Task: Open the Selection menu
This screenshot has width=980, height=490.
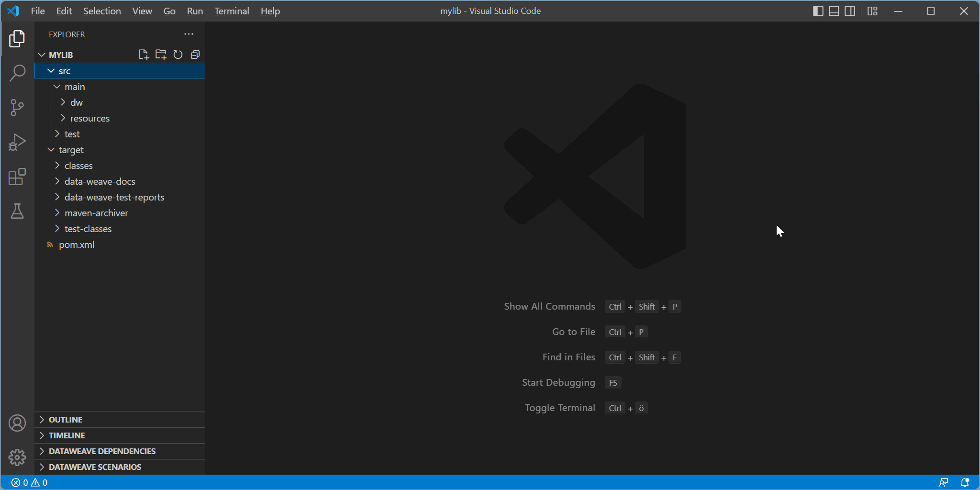Action: coord(102,11)
